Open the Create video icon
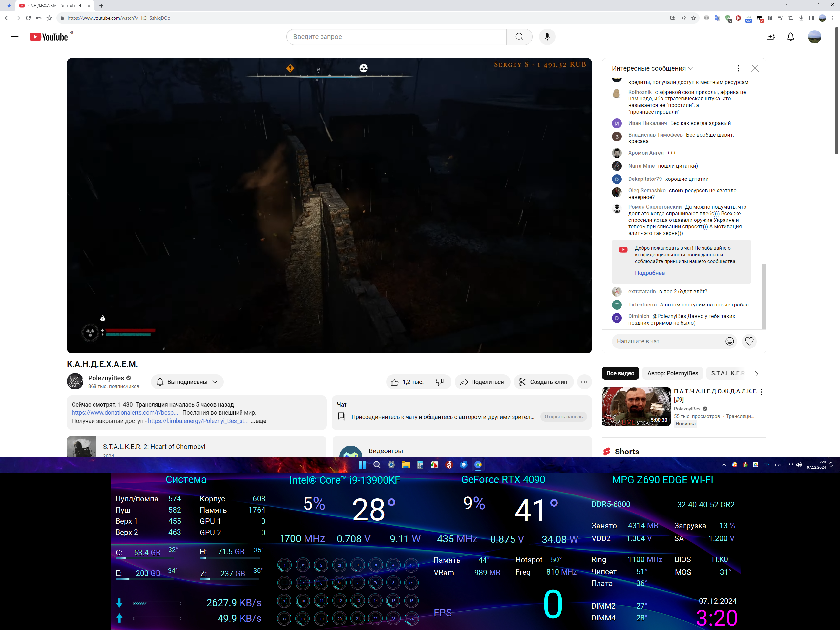The width and height of the screenshot is (840, 630). (x=770, y=37)
